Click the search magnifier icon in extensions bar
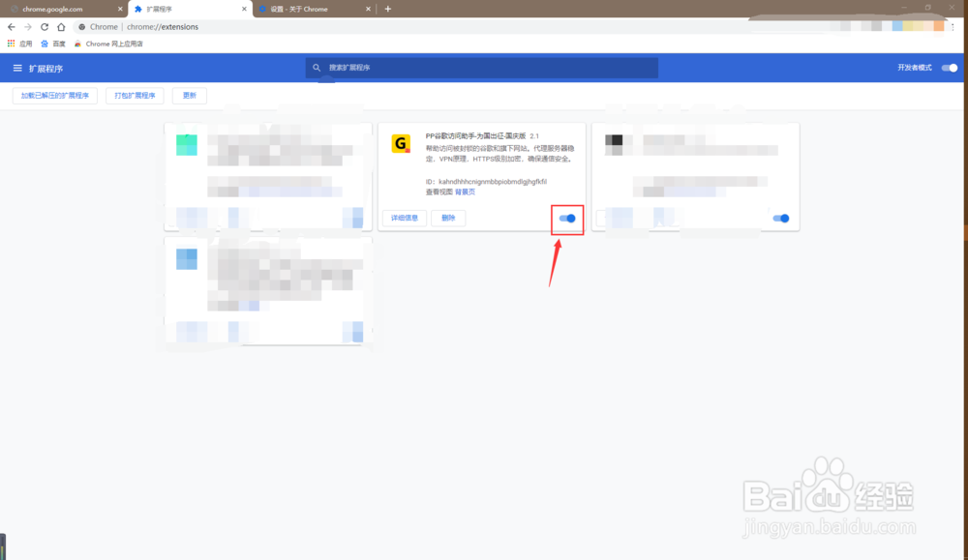Image resolution: width=968 pixels, height=560 pixels. point(317,68)
